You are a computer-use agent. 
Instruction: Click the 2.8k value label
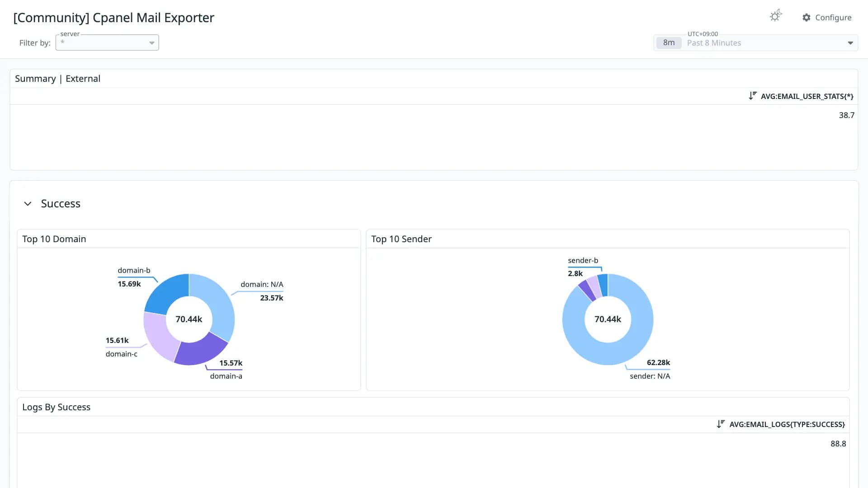click(x=575, y=273)
